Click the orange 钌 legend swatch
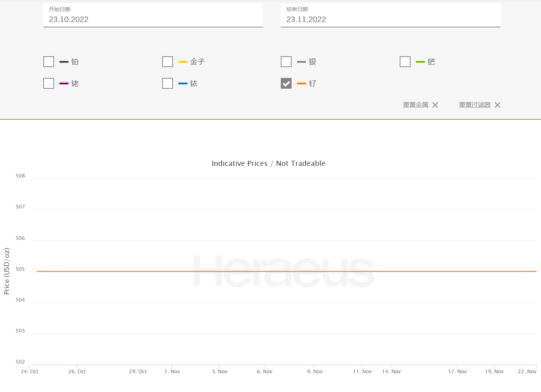The height and width of the screenshot is (392, 541). click(301, 84)
